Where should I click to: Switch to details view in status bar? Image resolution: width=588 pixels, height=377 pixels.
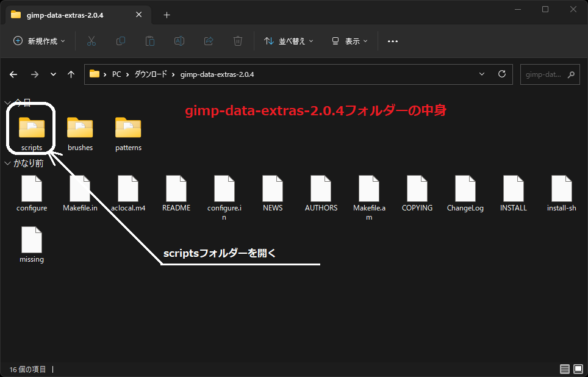[x=565, y=369]
